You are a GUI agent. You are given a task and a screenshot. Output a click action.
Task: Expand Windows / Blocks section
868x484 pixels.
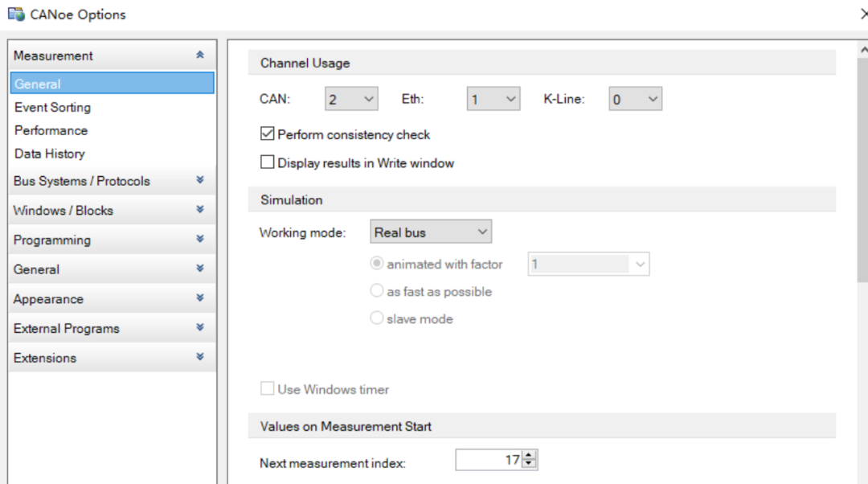(x=112, y=211)
